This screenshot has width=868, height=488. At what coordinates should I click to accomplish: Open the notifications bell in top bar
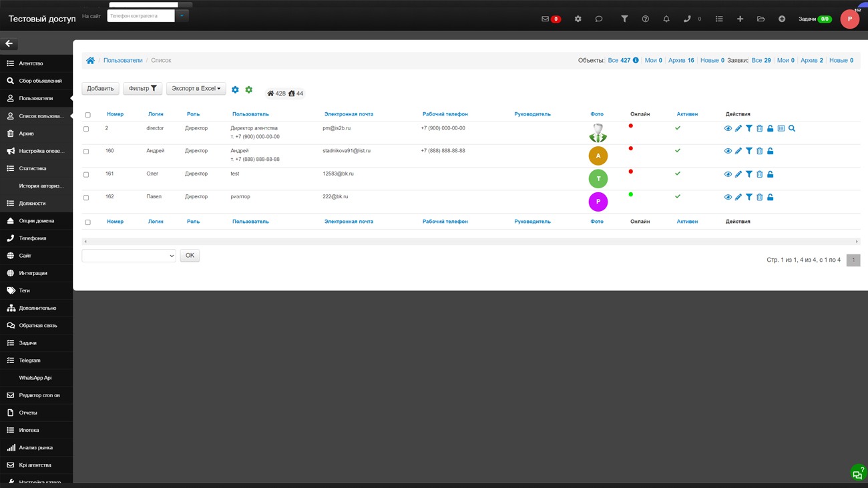click(x=666, y=19)
